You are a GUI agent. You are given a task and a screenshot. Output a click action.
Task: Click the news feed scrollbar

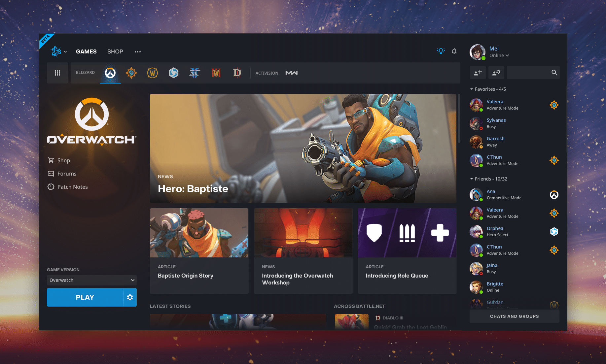tap(459, 119)
